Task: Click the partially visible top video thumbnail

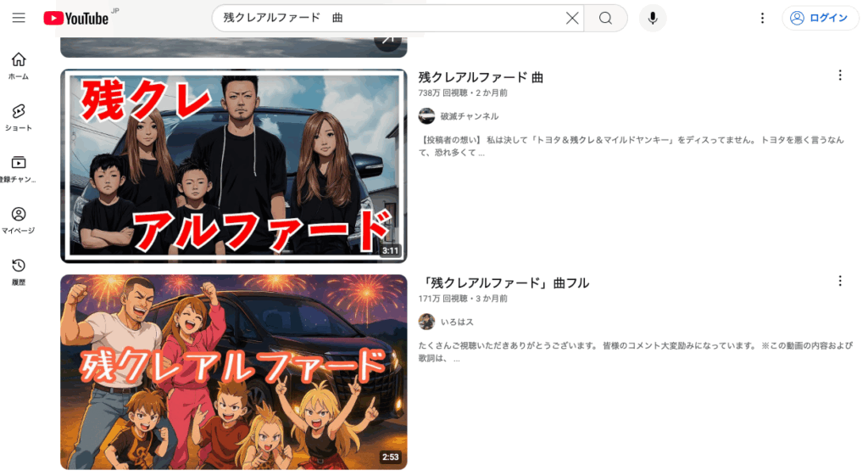Action: [x=234, y=48]
